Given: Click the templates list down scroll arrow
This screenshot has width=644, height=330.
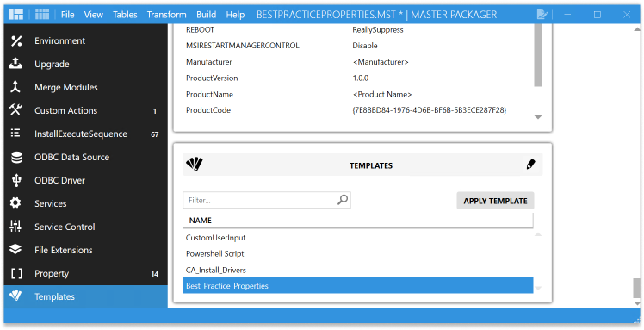Looking at the screenshot, I should [537, 288].
